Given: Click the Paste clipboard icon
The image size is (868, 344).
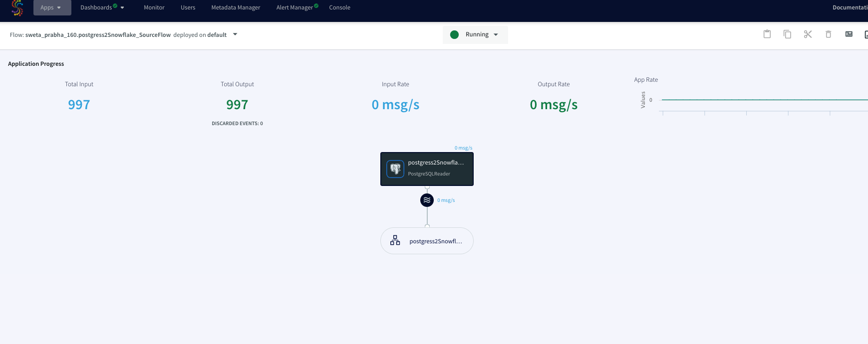Looking at the screenshot, I should pos(767,34).
